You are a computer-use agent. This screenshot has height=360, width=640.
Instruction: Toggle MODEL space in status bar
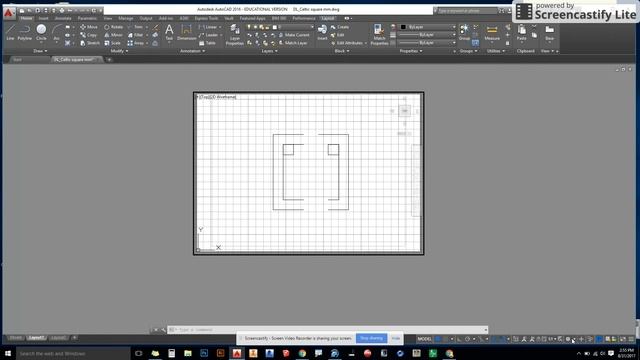click(x=424, y=339)
